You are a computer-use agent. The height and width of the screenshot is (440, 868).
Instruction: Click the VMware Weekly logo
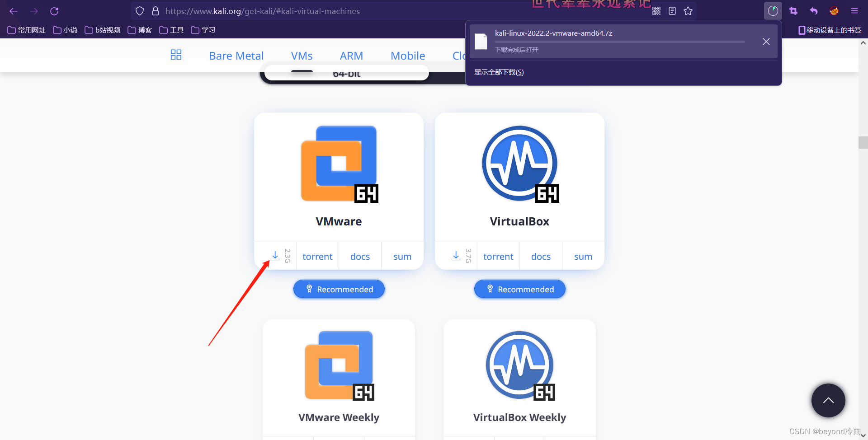click(x=339, y=366)
